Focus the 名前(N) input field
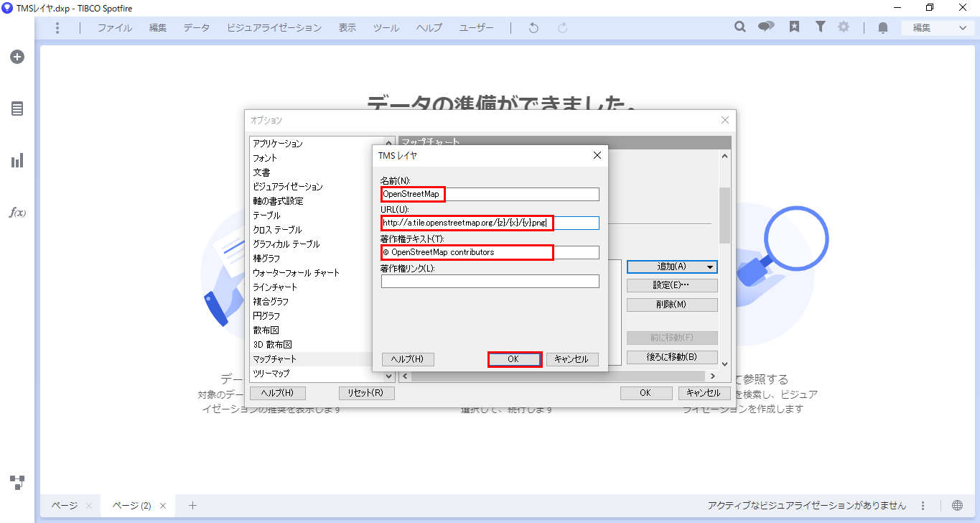The image size is (980, 523). coord(490,194)
